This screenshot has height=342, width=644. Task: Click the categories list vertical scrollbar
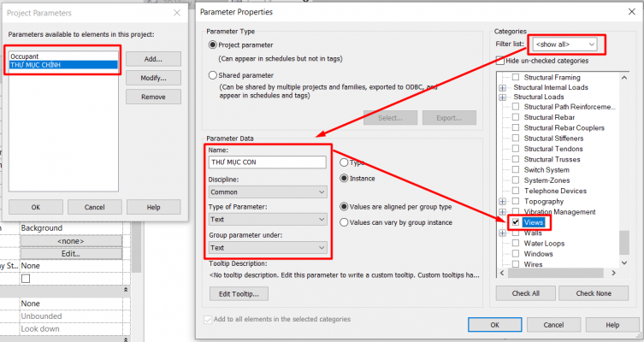tap(626, 171)
